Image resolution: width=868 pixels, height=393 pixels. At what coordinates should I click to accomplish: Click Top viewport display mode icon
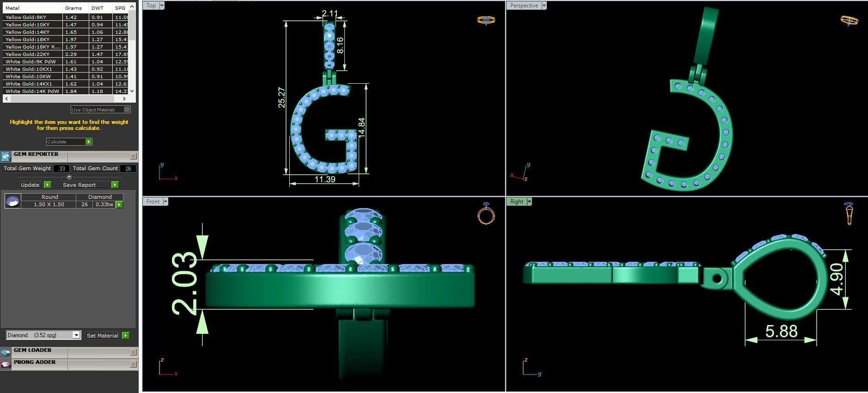pyautogui.click(x=486, y=20)
